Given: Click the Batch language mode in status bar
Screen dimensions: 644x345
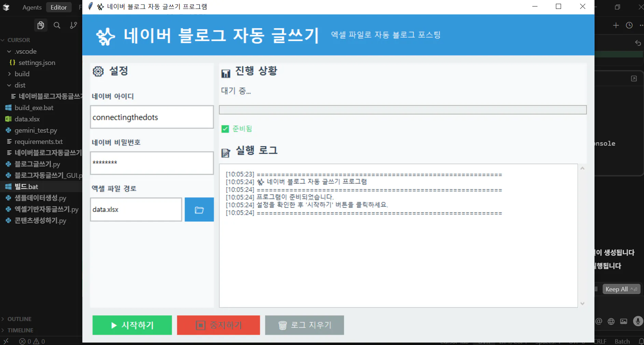Looking at the screenshot, I should click(x=622, y=341).
